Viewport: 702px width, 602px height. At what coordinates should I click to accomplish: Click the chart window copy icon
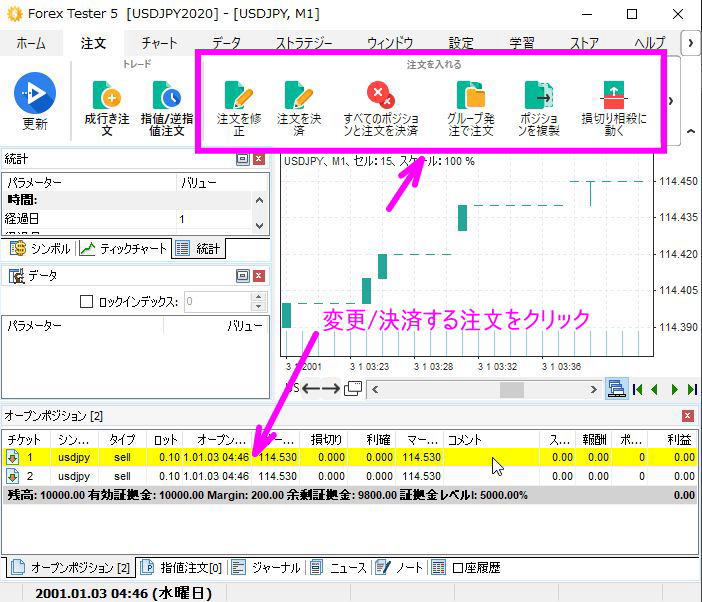[x=353, y=388]
